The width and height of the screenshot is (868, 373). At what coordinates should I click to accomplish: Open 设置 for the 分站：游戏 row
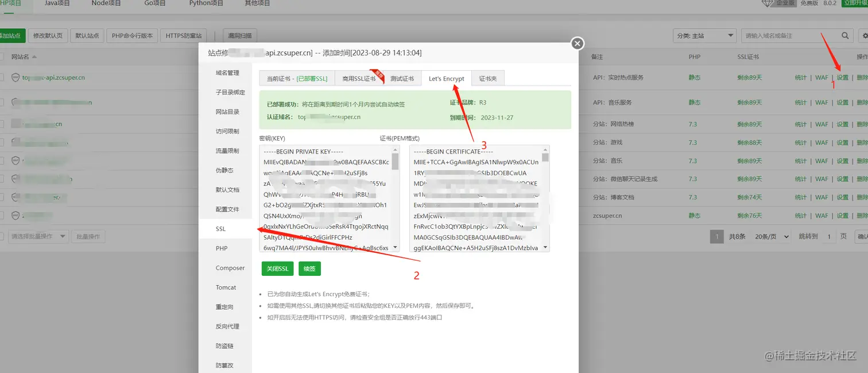coord(842,143)
